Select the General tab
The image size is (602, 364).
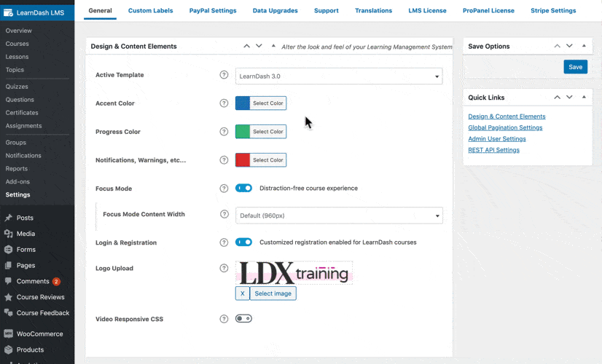100,11
